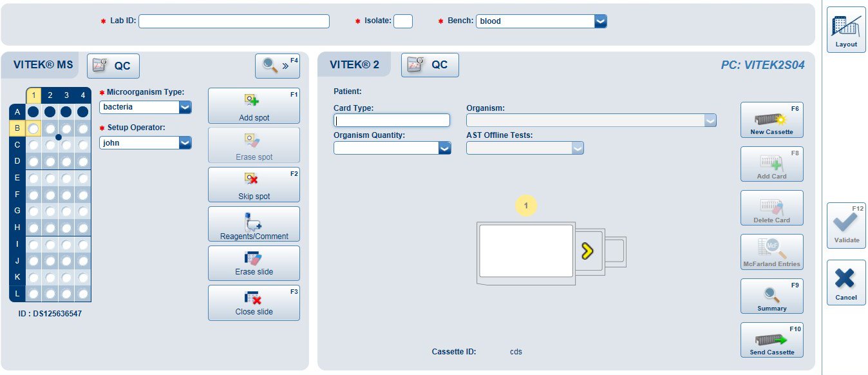Select row header E on the slide
The image size is (868, 375).
(x=17, y=177)
